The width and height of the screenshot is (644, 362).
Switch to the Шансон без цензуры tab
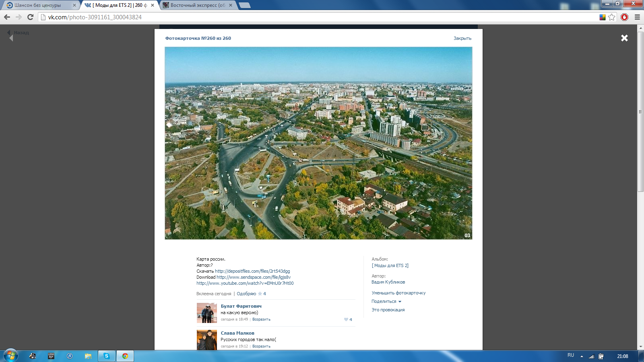pos(37,5)
